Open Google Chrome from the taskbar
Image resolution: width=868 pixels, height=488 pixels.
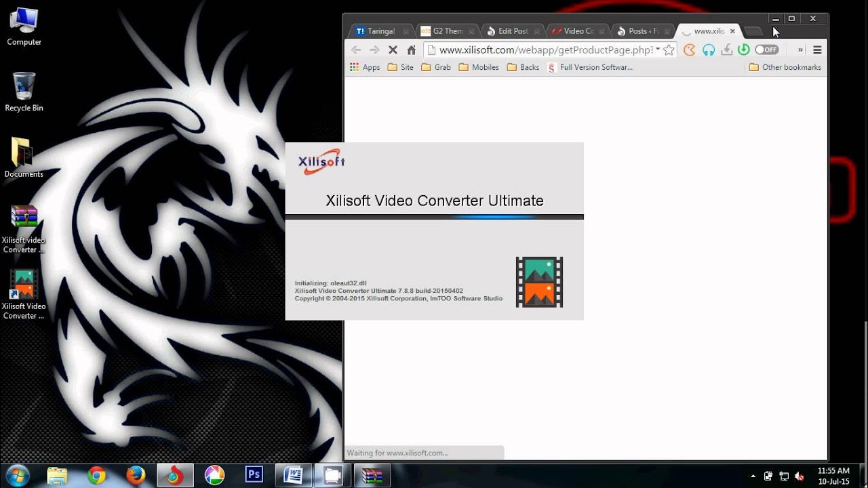96,476
